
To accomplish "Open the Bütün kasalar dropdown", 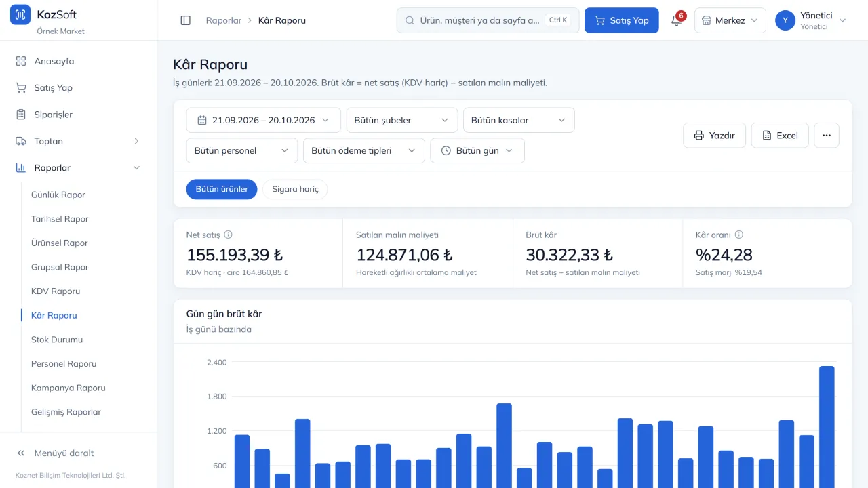I will point(519,120).
